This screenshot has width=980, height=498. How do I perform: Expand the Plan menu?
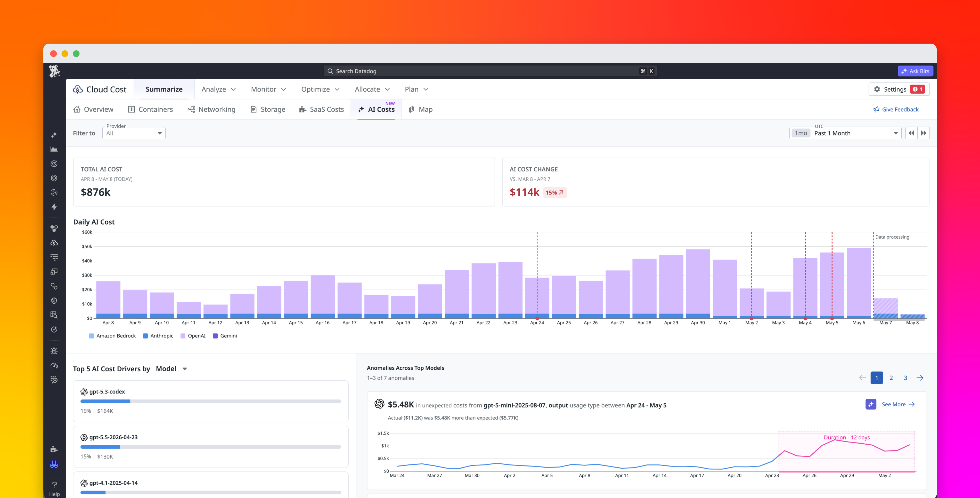[417, 89]
